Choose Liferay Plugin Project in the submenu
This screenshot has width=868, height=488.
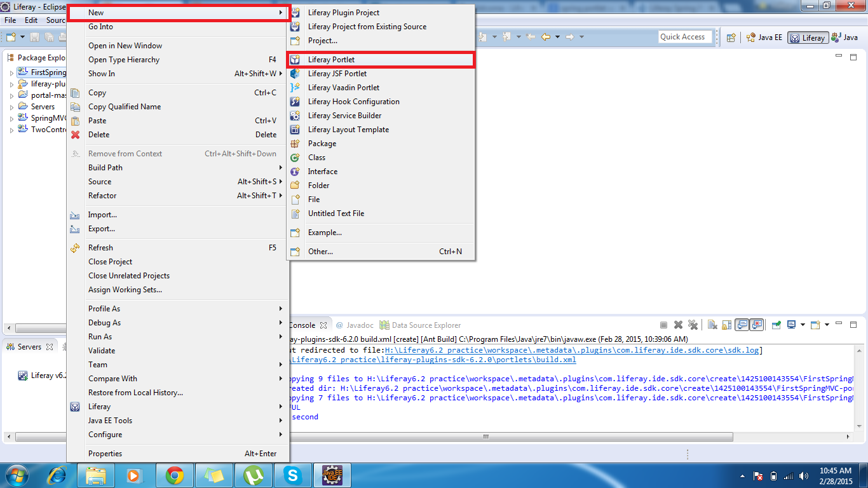[381, 13]
